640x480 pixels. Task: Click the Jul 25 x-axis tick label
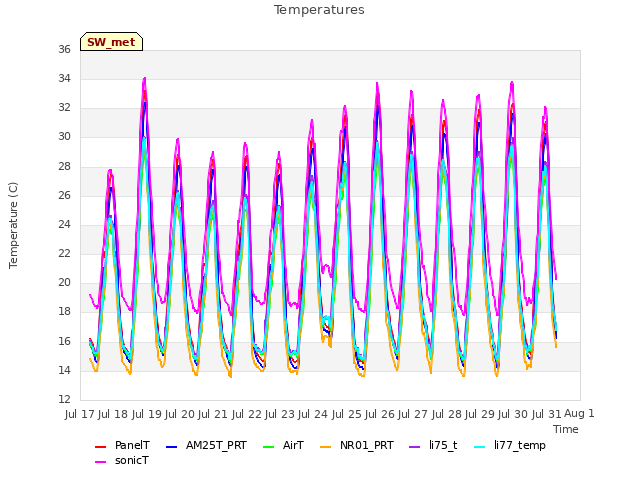(347, 414)
